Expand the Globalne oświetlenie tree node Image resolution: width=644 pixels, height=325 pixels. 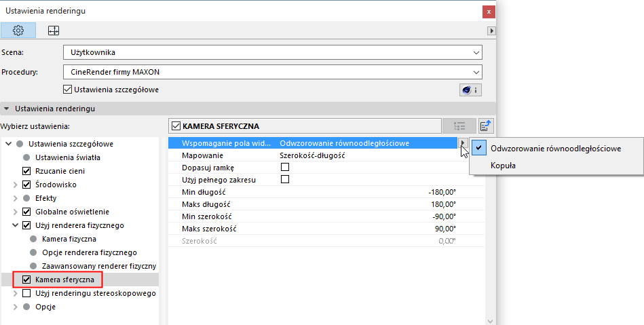point(15,212)
